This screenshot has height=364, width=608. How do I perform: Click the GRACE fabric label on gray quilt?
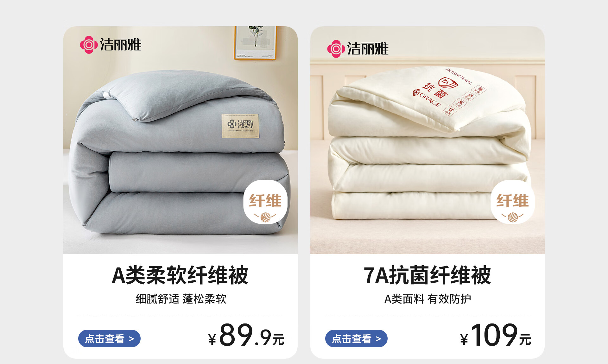click(240, 126)
